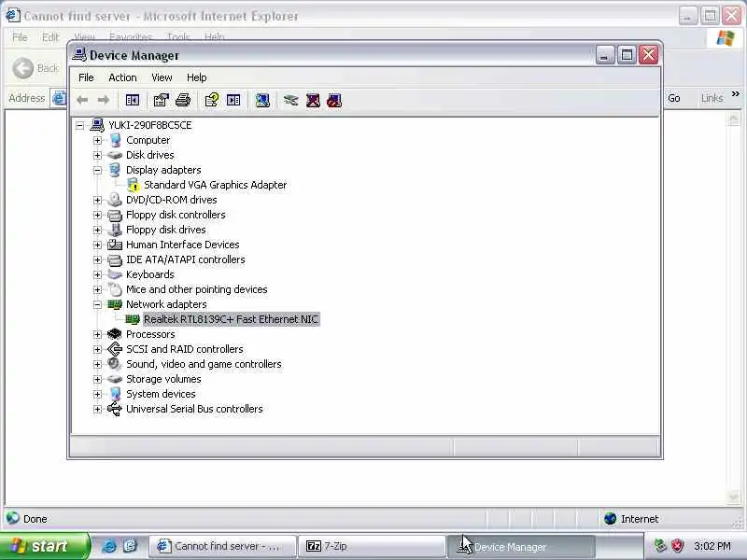Select the YUKI-290F8BC5CE computer root node

[150, 125]
